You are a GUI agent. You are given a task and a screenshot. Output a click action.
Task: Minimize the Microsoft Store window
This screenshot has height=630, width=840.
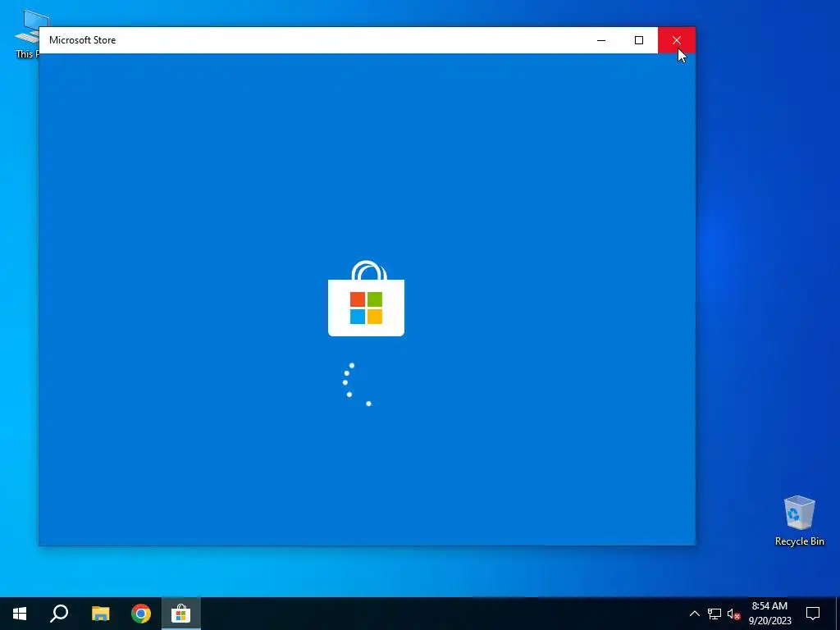(x=601, y=40)
